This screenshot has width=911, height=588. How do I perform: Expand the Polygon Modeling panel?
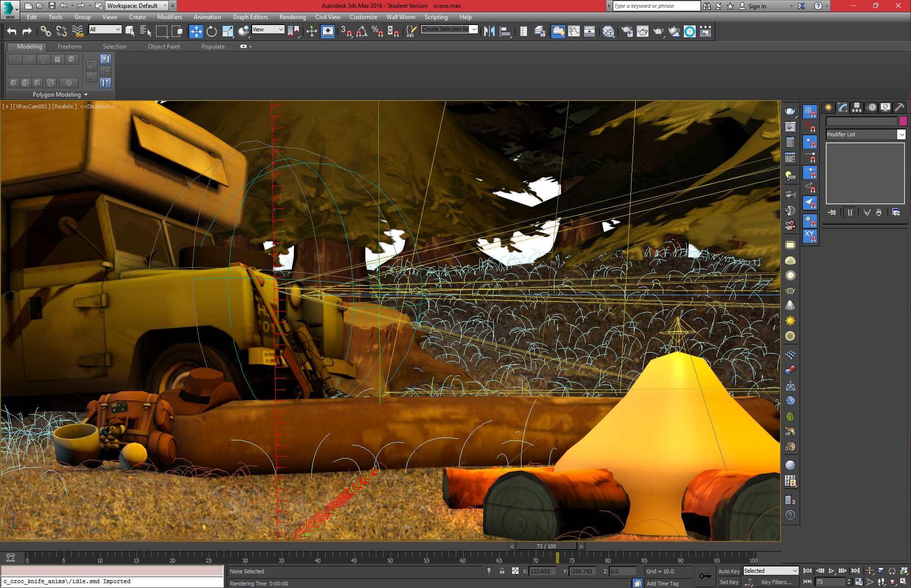click(60, 95)
